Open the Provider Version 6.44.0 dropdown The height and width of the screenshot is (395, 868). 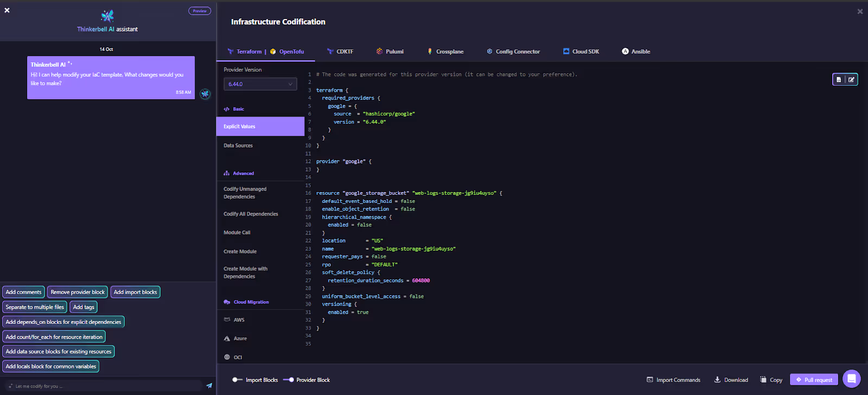260,84
